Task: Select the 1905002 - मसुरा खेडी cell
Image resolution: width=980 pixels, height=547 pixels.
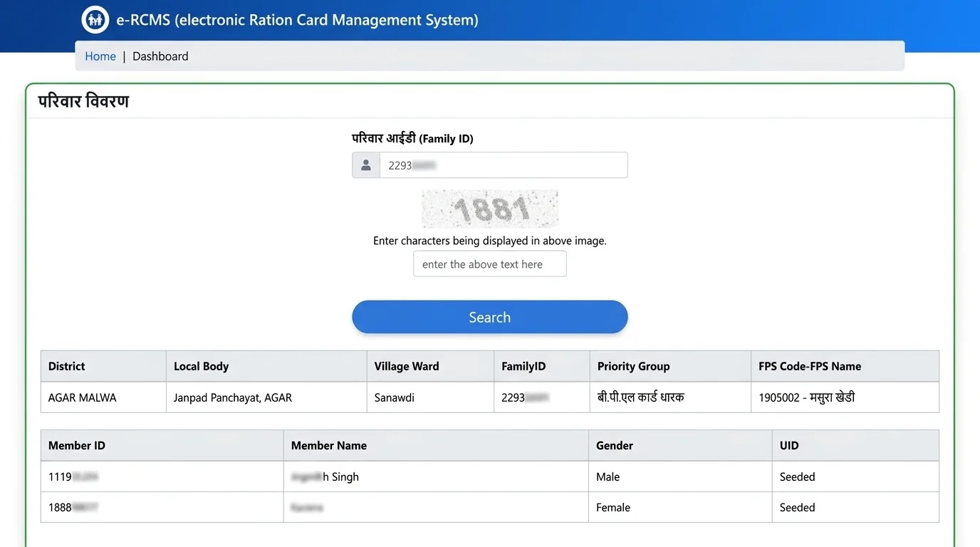Action: pos(845,397)
